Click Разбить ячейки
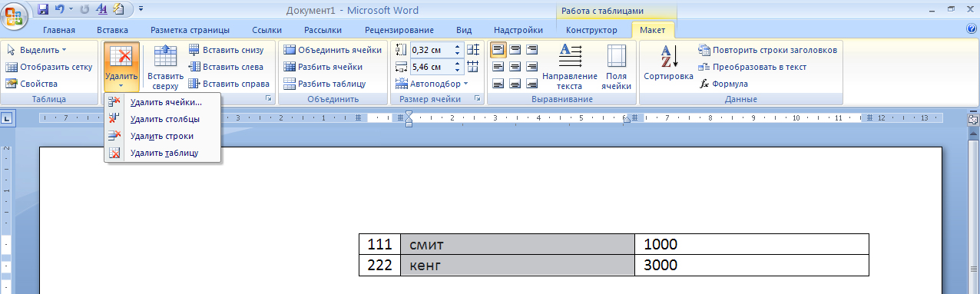 (323, 67)
